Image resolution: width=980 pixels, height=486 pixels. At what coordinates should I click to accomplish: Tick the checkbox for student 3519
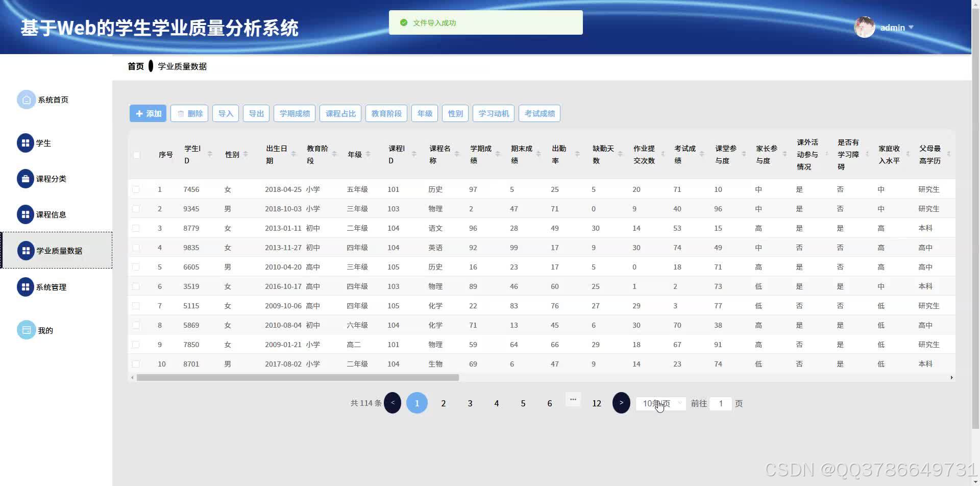pyautogui.click(x=136, y=286)
